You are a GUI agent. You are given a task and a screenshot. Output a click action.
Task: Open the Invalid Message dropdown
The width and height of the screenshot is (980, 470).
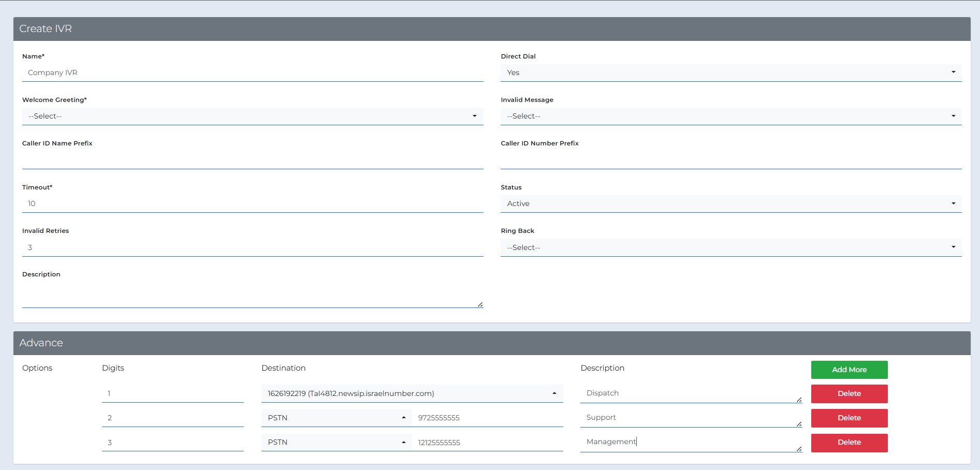(731, 116)
